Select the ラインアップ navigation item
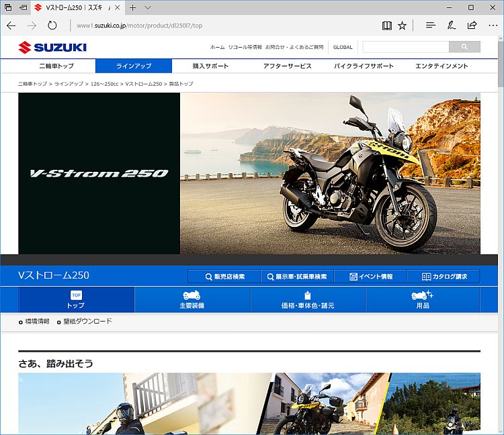The width and height of the screenshot is (504, 435). pos(134,66)
